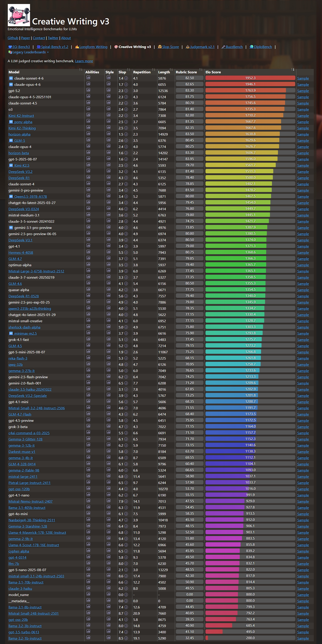Follow the Contact link
Viewport: 322px width, 644px height.
click(x=39, y=38)
